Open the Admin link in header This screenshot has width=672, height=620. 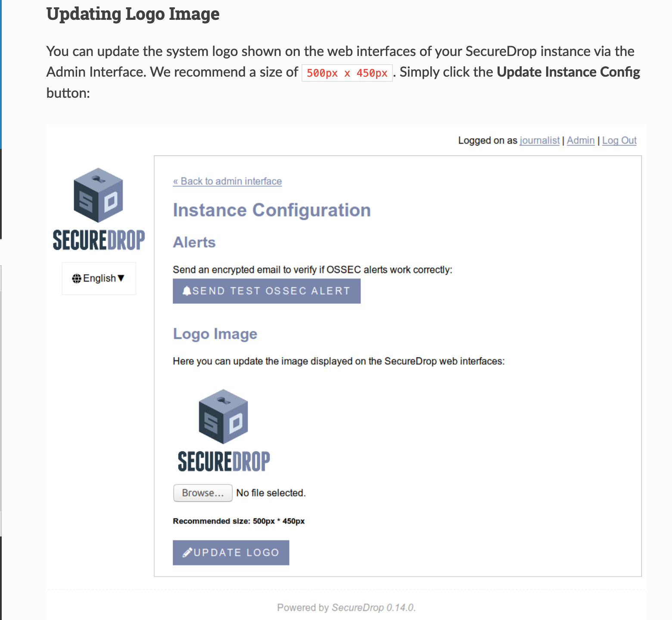tap(581, 140)
